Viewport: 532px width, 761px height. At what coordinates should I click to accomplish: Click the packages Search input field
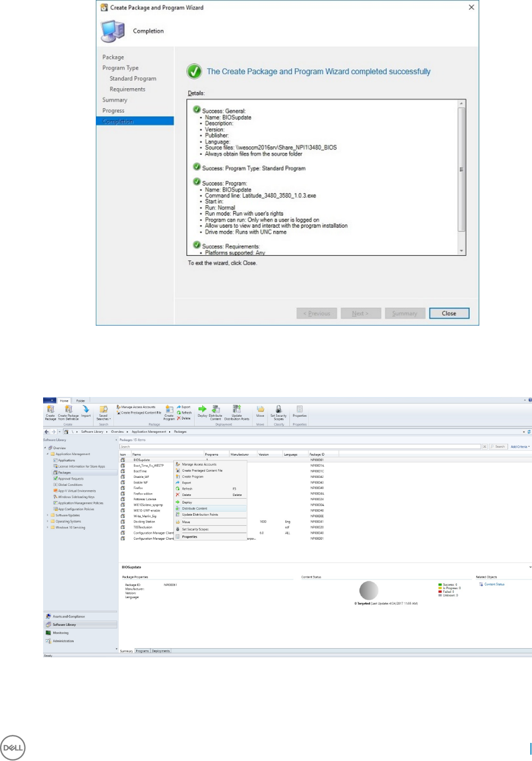tap(300, 446)
